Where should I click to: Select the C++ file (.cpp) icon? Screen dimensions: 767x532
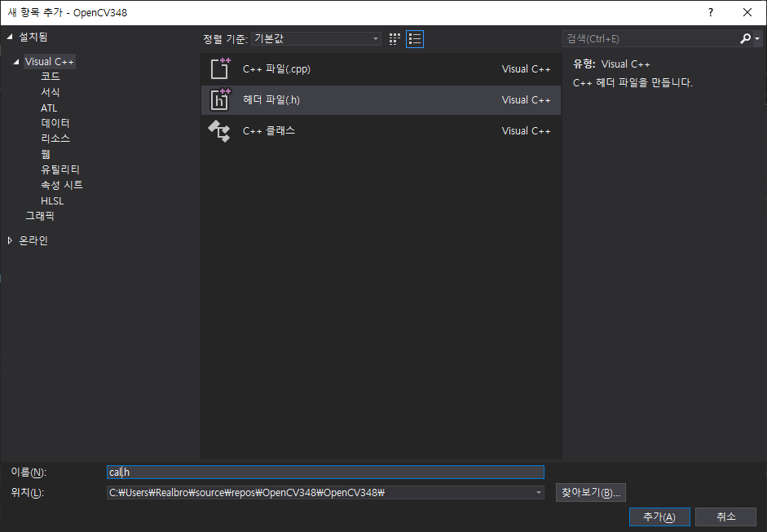pyautogui.click(x=220, y=69)
